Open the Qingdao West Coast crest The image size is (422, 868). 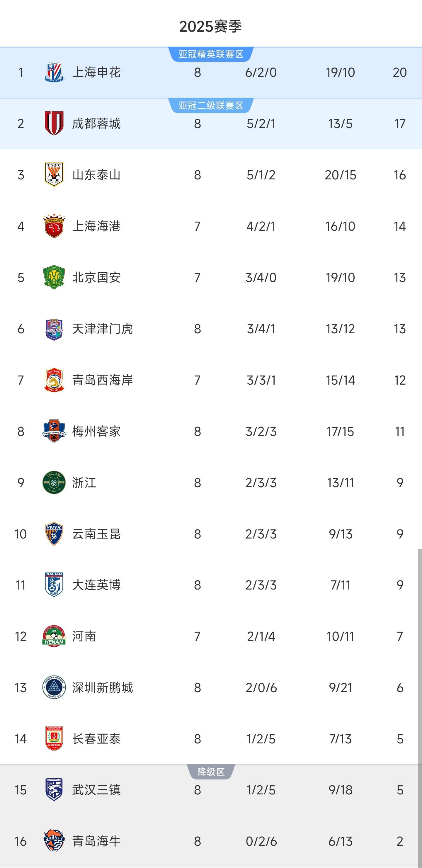coord(54,380)
